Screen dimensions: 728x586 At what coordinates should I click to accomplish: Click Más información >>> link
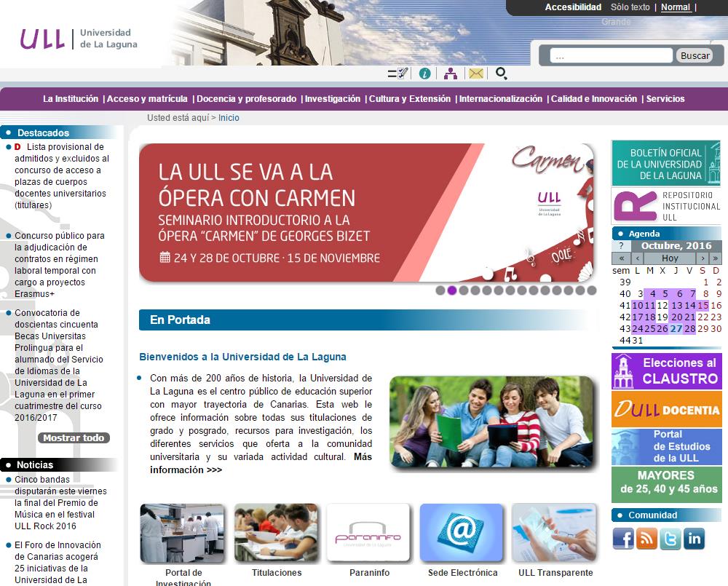pos(261,464)
